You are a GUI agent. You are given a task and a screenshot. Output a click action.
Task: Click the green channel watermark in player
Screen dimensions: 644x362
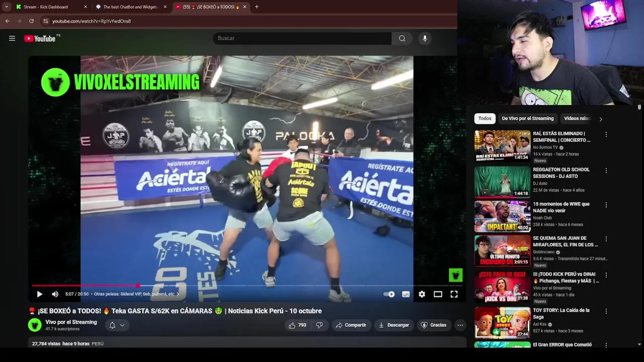455,275
